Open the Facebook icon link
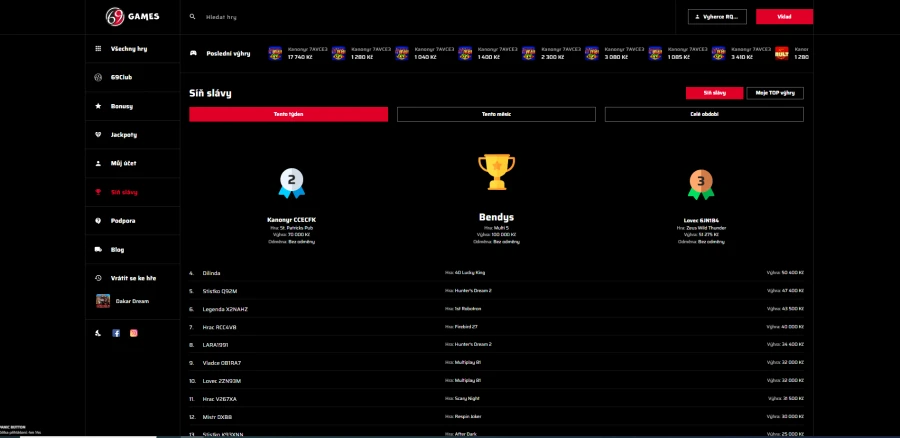900x438 pixels. [116, 333]
